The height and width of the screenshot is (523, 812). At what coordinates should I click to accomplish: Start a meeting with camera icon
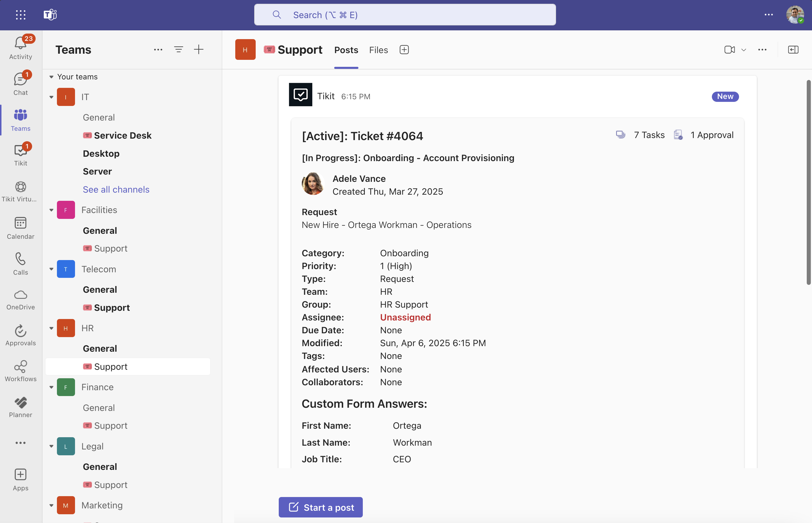[729, 50]
